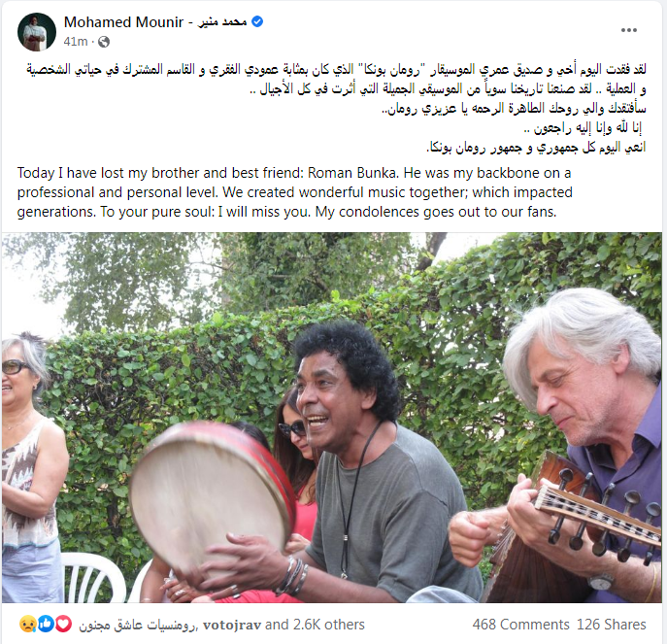View the 468 Comments
The image size is (667, 644).
(520, 625)
